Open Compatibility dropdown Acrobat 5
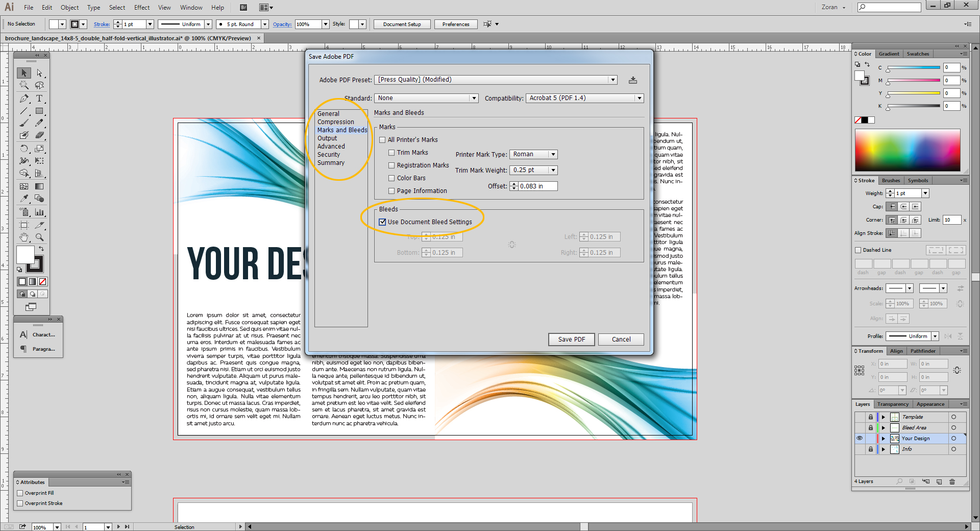980x531 pixels. pos(584,98)
